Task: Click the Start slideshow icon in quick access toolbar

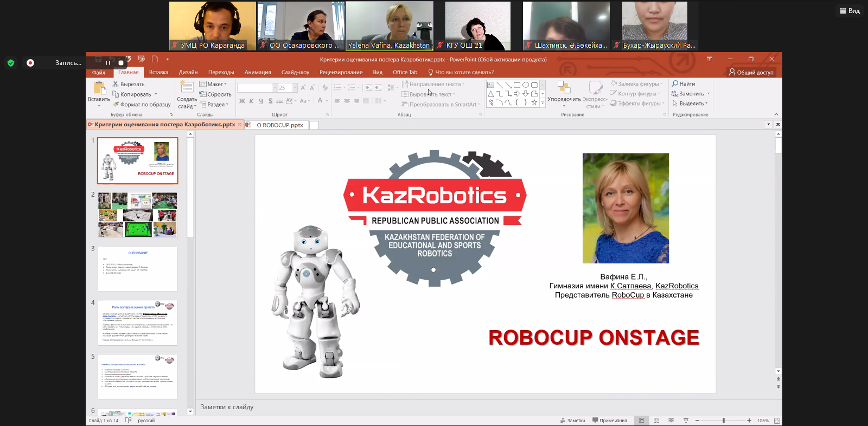Action: pos(141,59)
